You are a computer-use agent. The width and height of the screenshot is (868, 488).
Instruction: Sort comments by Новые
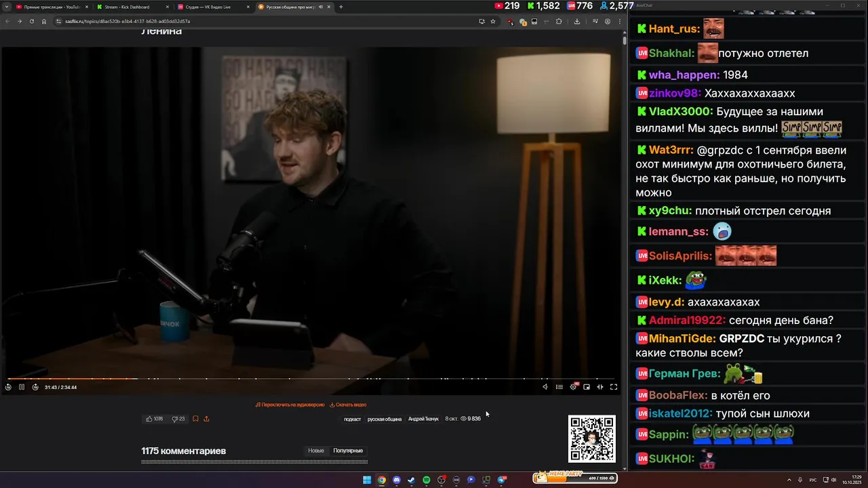(316, 451)
